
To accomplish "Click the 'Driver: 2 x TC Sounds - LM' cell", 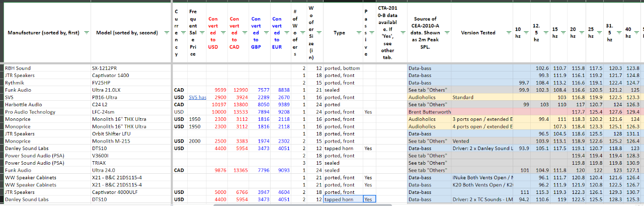I will pos(481,199).
